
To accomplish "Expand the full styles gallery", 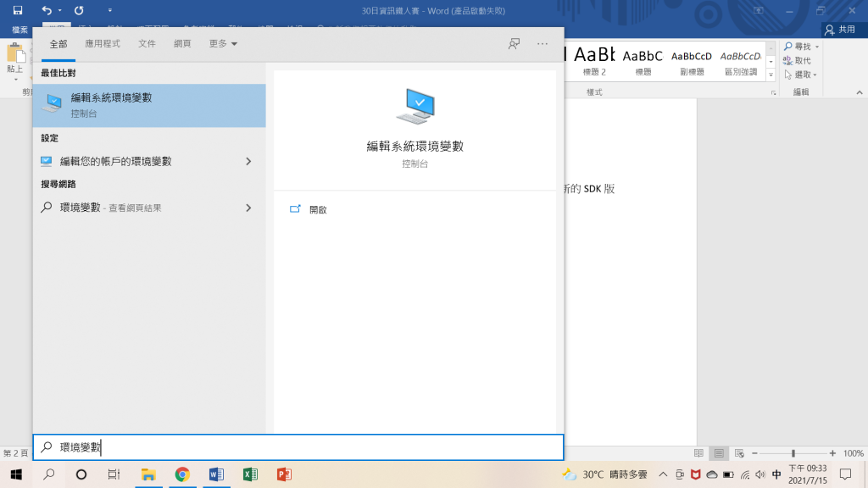I will (771, 75).
